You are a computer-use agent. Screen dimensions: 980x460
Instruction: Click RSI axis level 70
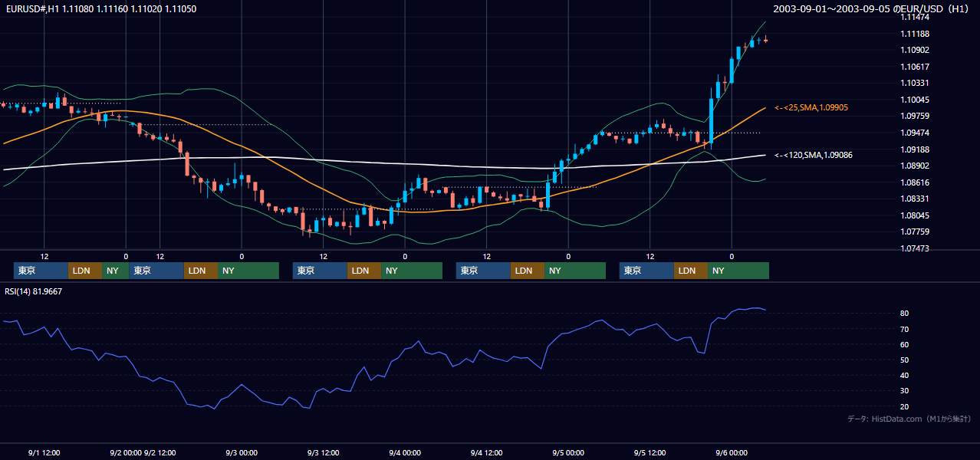pos(905,329)
